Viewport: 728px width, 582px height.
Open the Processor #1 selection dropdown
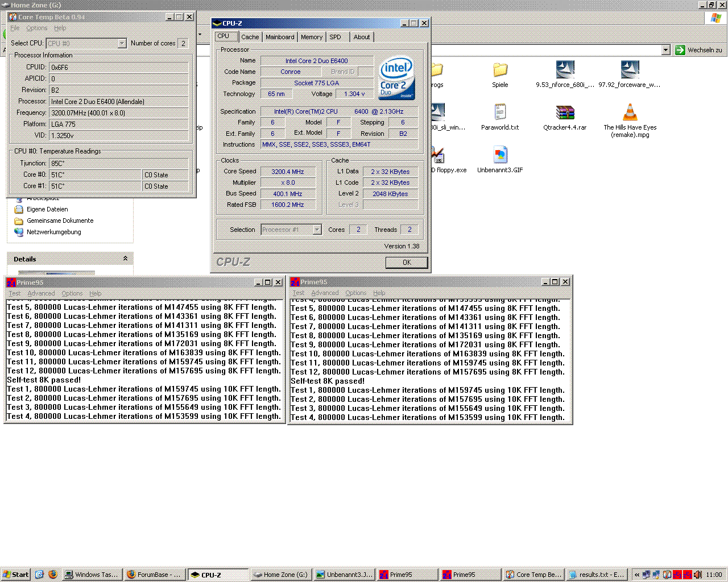point(317,230)
